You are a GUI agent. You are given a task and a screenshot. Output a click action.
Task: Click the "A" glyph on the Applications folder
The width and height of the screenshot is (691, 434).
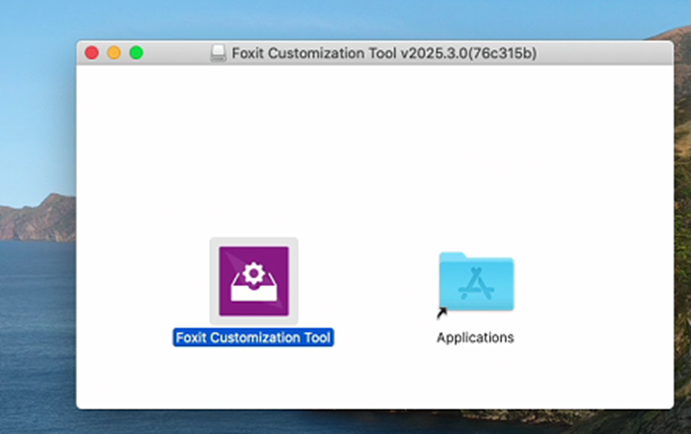tap(476, 286)
